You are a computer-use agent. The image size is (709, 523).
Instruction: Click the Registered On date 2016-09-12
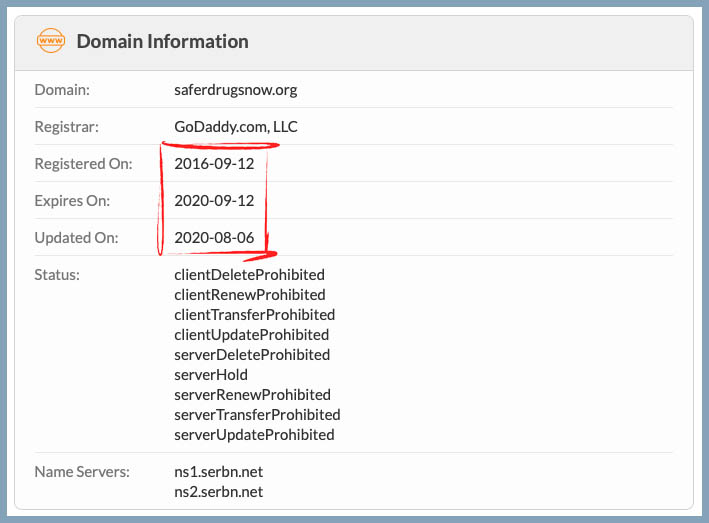coord(214,164)
